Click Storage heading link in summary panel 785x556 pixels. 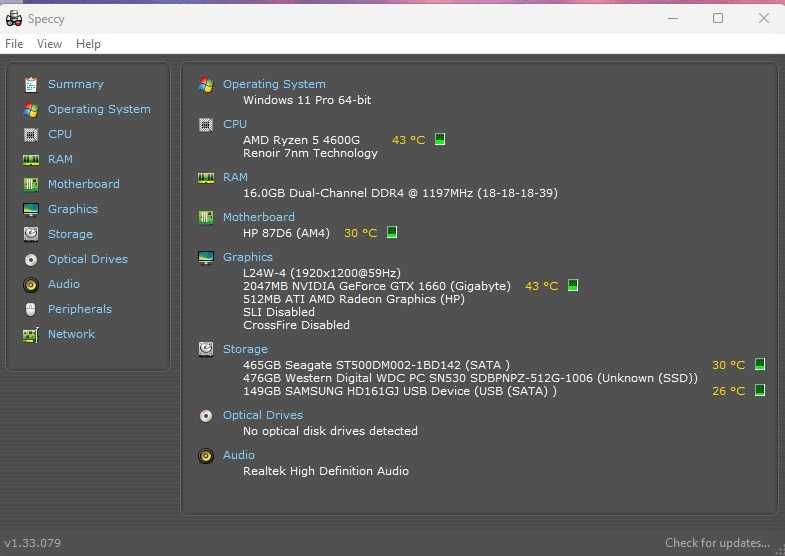(245, 349)
